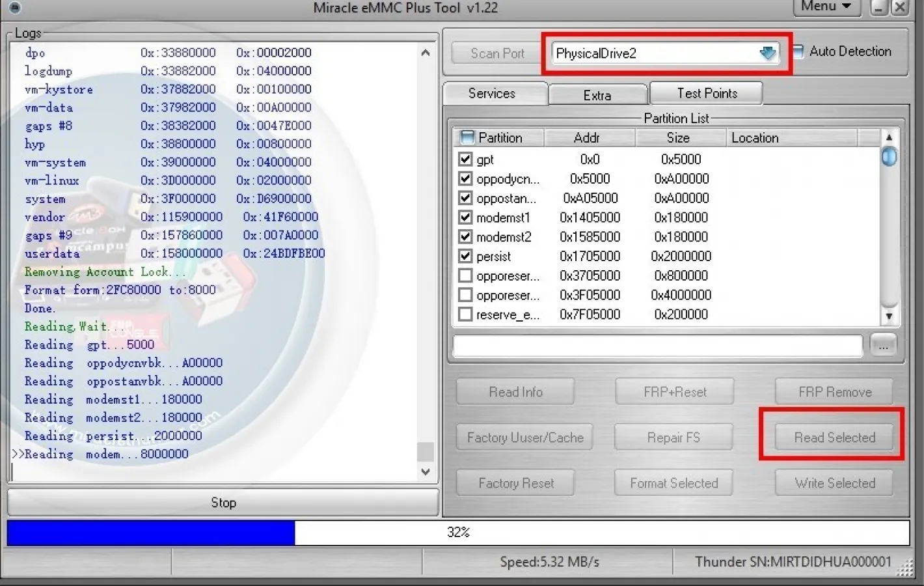
Task: Click the partition list scroll-up arrow
Action: coord(889,137)
